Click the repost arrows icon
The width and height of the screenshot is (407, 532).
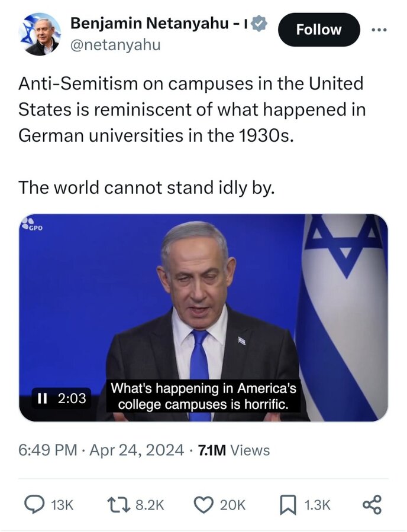click(118, 505)
